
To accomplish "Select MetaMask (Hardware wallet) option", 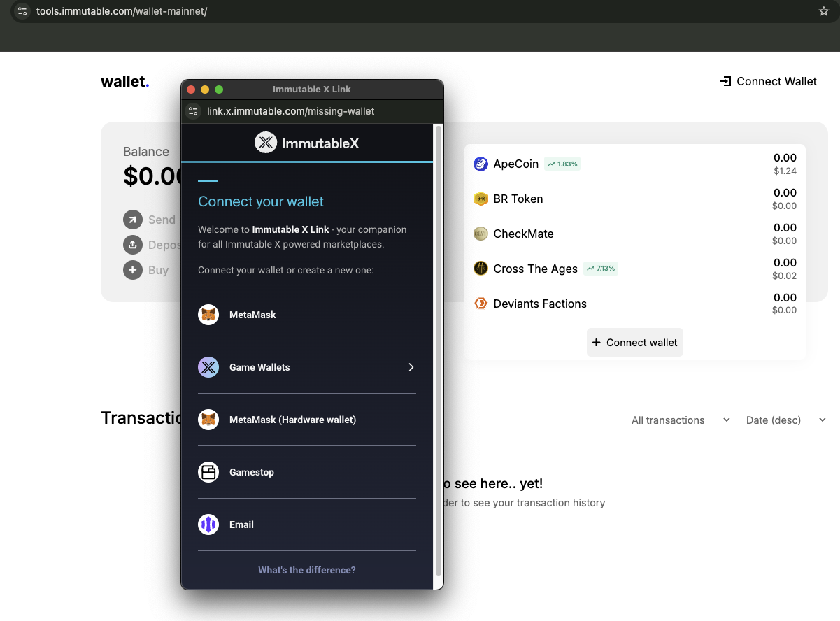I will click(x=307, y=420).
